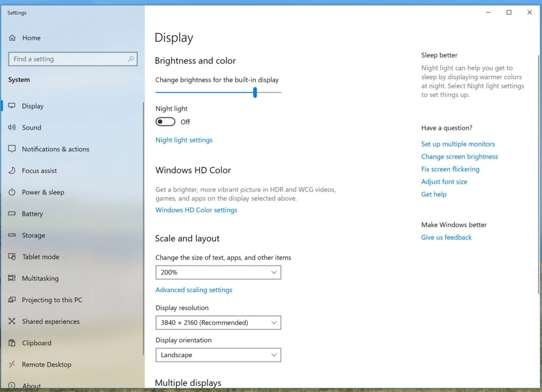Open Clipboard settings page
The height and width of the screenshot is (392, 542).
coord(37,343)
